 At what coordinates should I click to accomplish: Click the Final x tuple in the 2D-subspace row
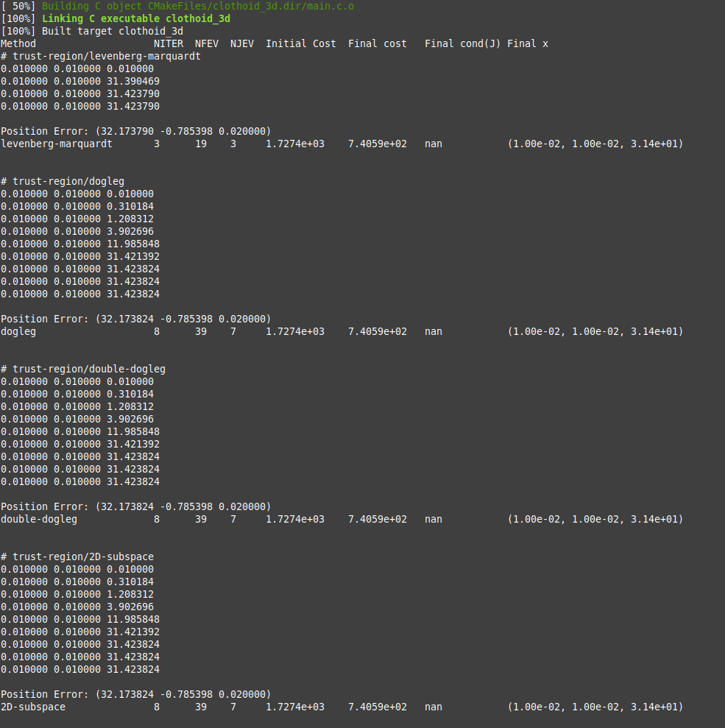595,707
